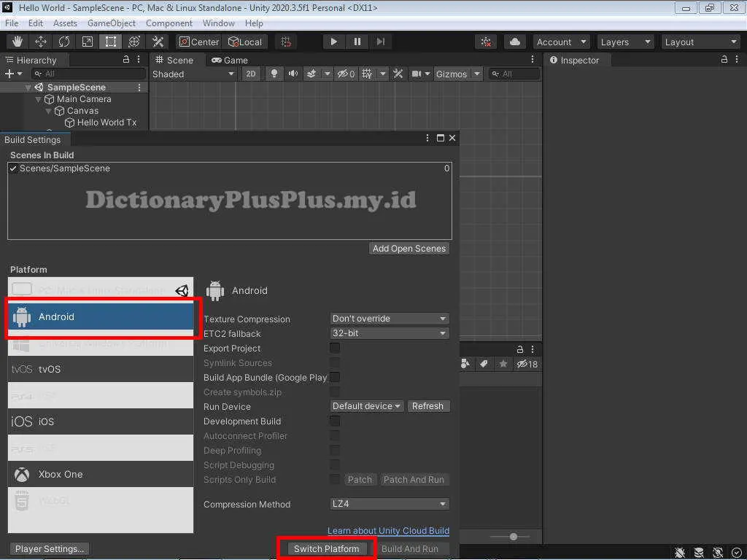Image resolution: width=747 pixels, height=560 pixels.
Task: Toggle scene effects icon
Action: tap(311, 74)
